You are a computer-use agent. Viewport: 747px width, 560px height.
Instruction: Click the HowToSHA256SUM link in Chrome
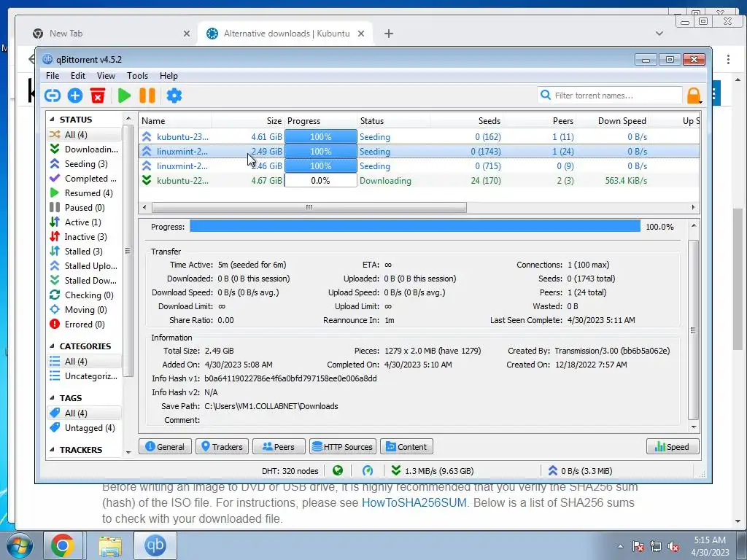(x=414, y=503)
